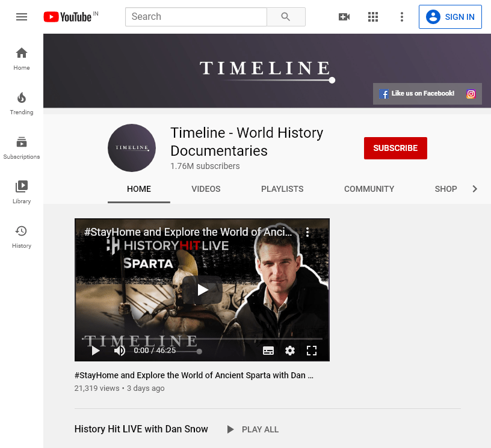Enter full screen mode
Viewport: 491px width, 448px height.
pyautogui.click(x=312, y=351)
